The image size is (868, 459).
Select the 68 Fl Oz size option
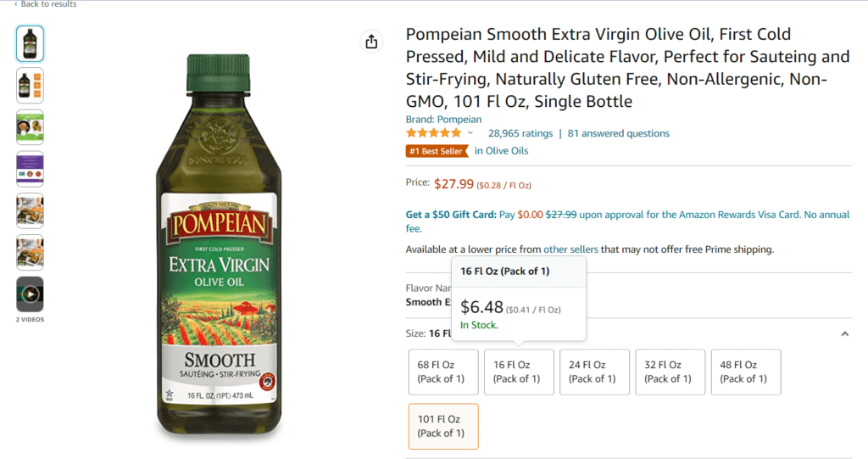pos(442,372)
